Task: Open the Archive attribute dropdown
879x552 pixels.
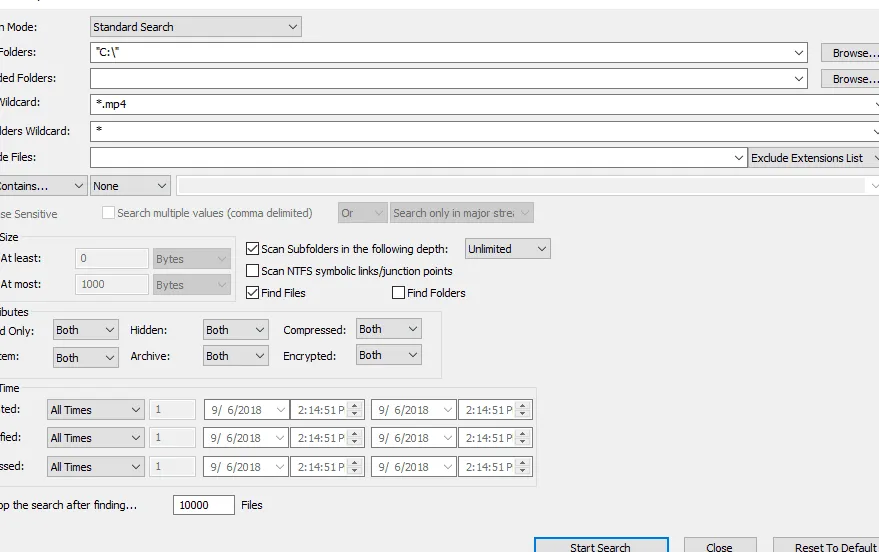Action: click(235, 356)
